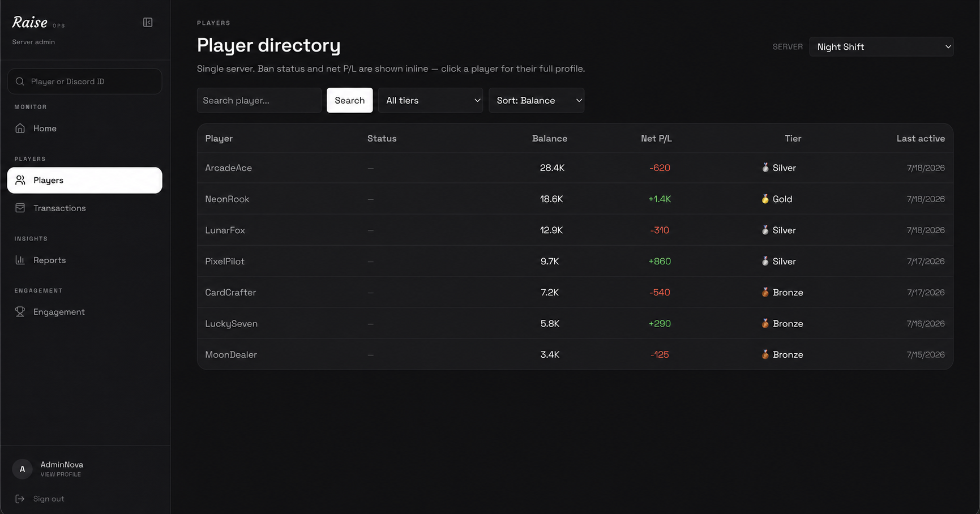This screenshot has width=980, height=514.
Task: Click the bronze medal icon for MoonDealer
Action: click(765, 354)
